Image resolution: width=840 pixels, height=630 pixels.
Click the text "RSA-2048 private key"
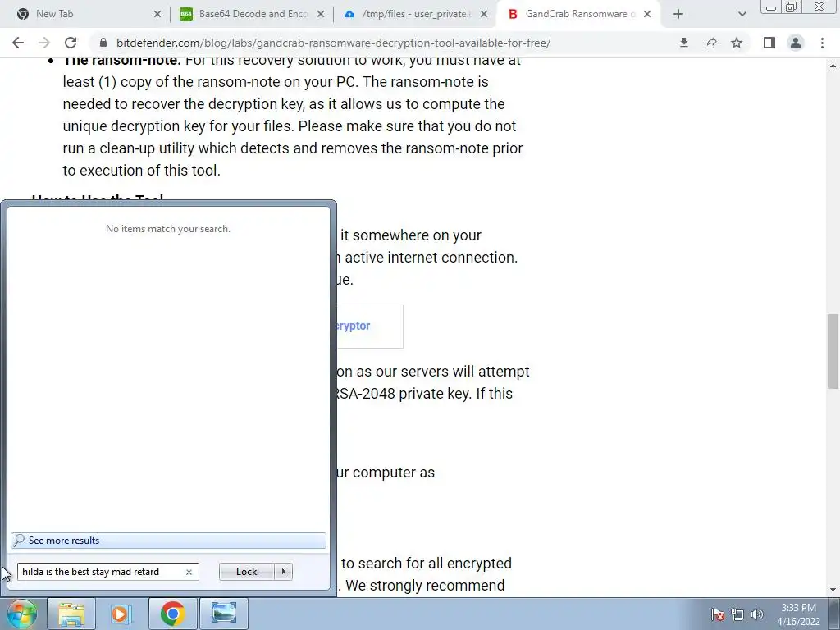401,394
